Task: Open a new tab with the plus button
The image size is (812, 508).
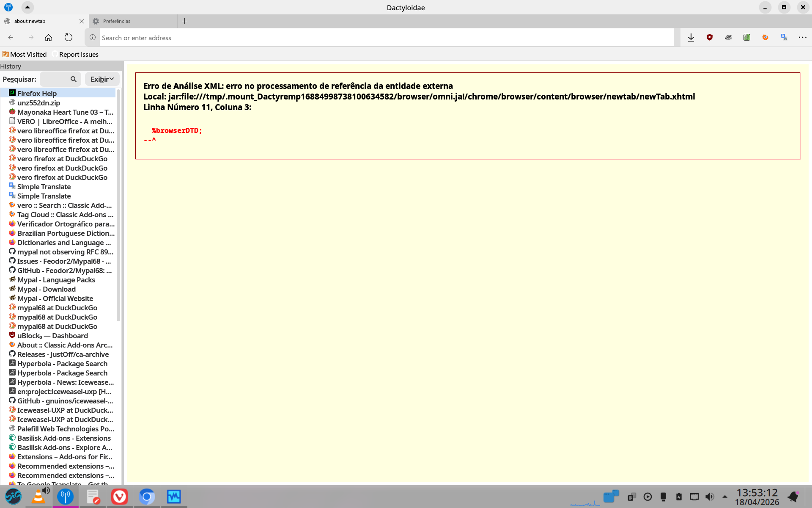Action: coord(184,21)
